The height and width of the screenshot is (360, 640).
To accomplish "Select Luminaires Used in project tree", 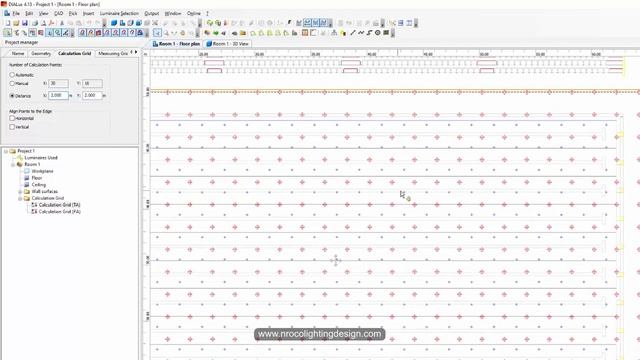I will pos(41,158).
